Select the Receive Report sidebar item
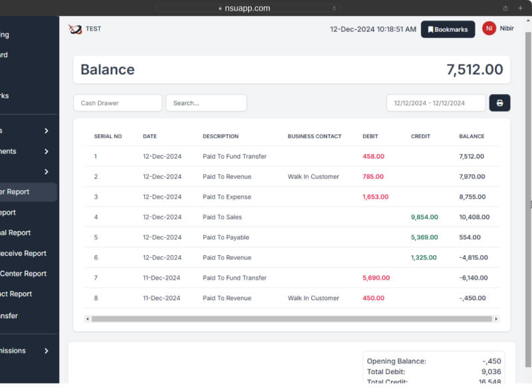 point(27,253)
